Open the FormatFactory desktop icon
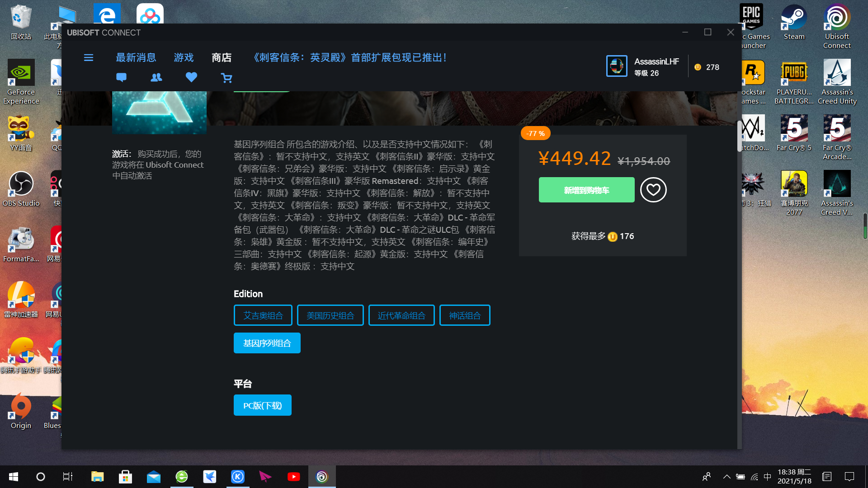The height and width of the screenshot is (488, 868). pyautogui.click(x=21, y=244)
